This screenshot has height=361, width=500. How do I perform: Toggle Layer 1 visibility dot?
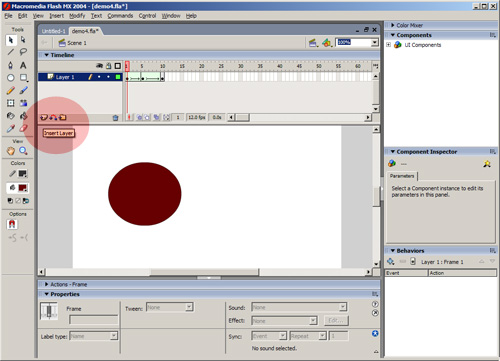pyautogui.click(x=99, y=77)
